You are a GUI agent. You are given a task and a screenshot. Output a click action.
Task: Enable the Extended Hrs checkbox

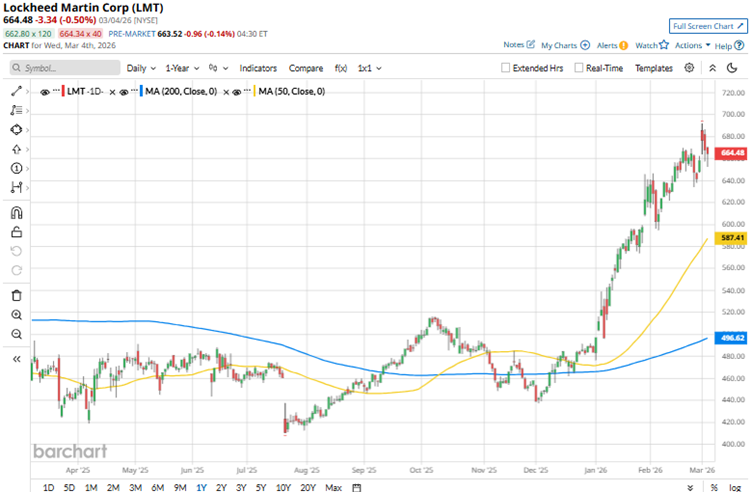pyautogui.click(x=507, y=68)
